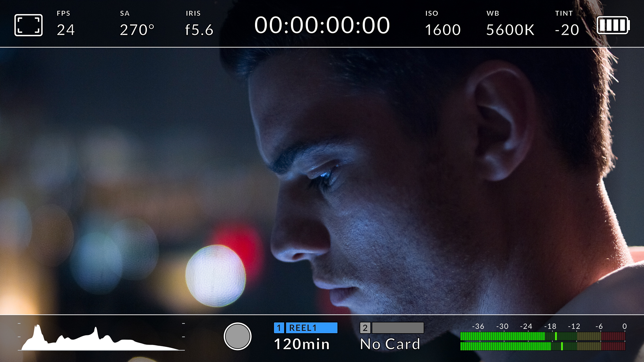644x362 pixels.
Task: Open the histogram display
Action: [x=101, y=337]
